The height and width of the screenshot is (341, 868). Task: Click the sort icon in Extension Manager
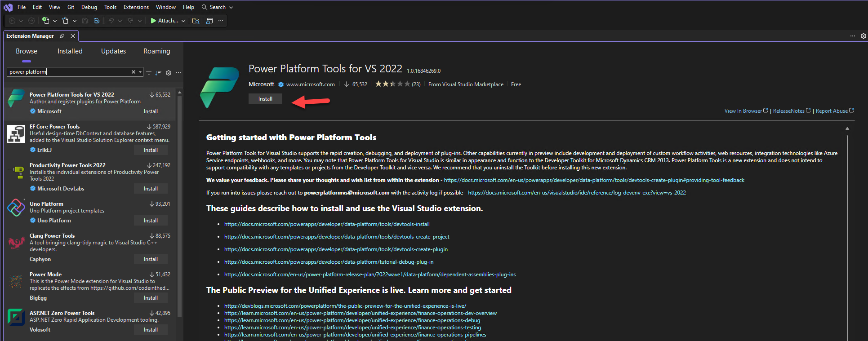158,73
